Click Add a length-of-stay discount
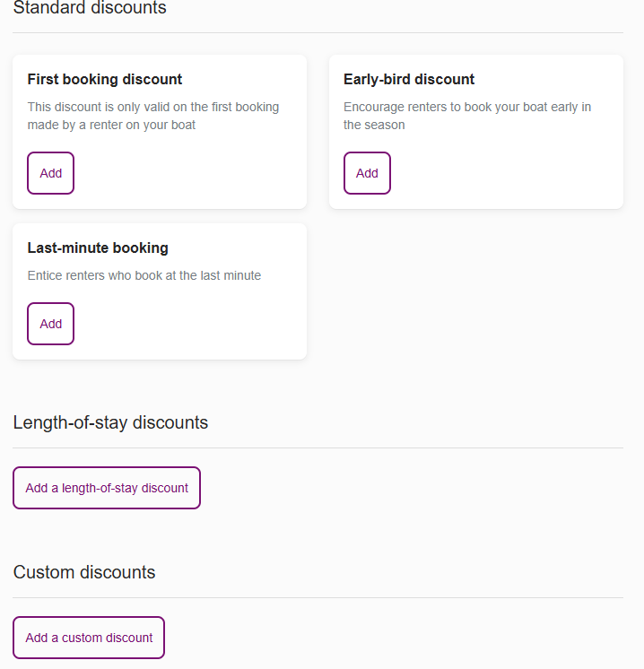 pos(107,488)
